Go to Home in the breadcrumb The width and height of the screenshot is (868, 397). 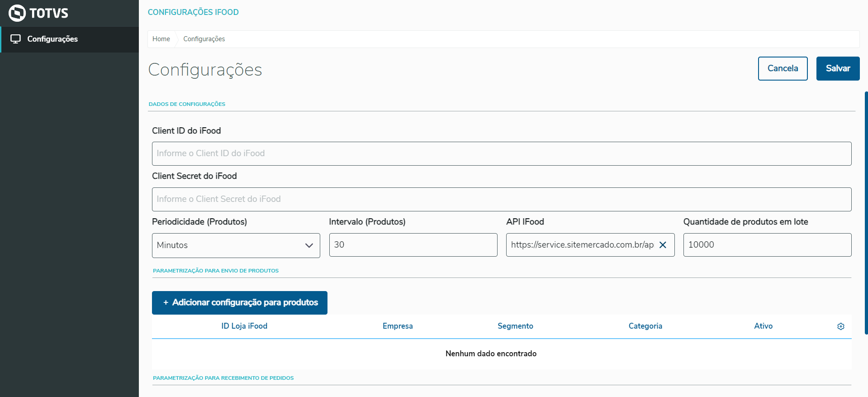(161, 39)
